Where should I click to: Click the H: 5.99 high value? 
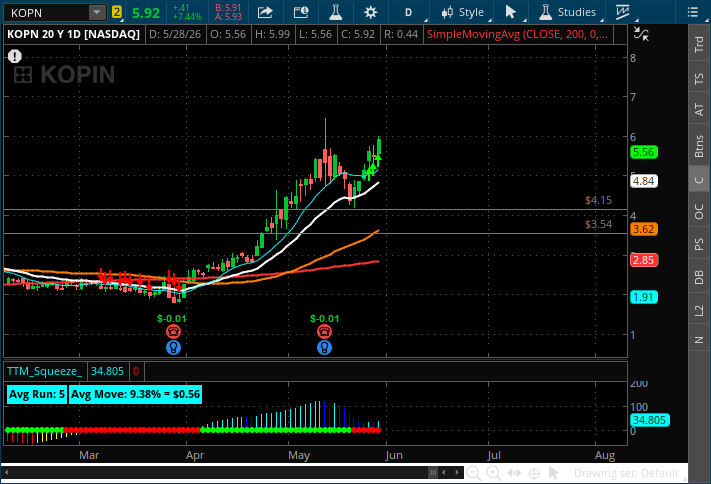272,34
